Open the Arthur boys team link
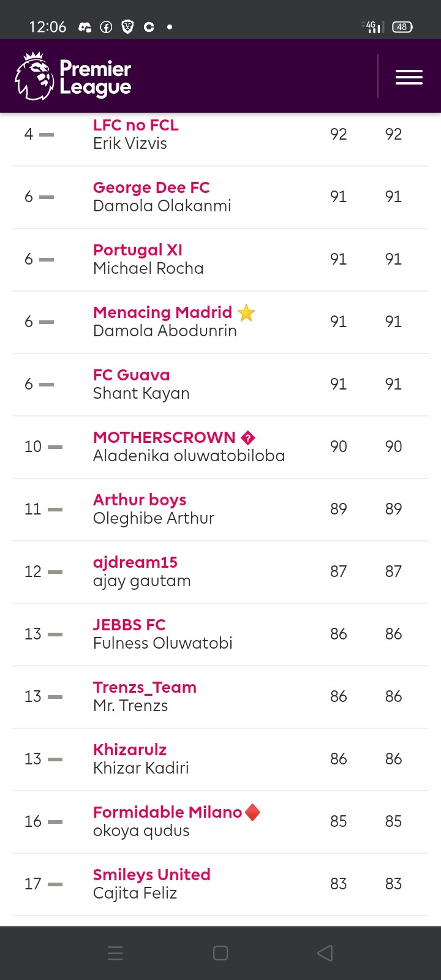Screen dimensions: 441x980 point(140,500)
